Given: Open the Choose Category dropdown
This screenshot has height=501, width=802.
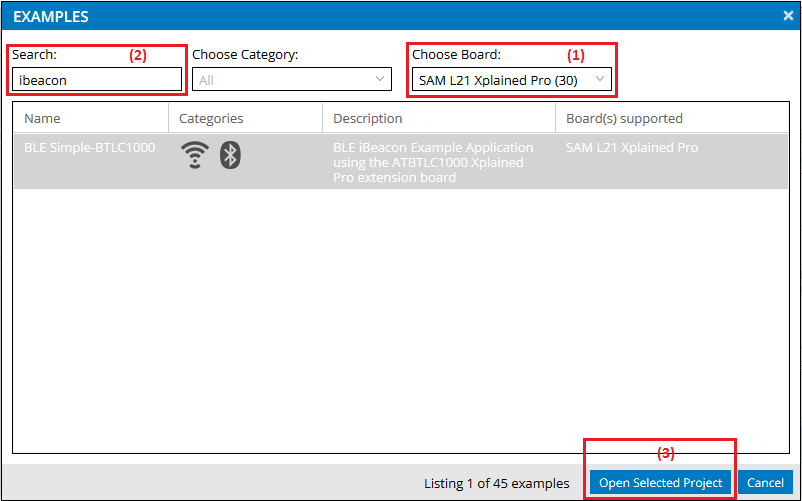Looking at the screenshot, I should click(x=292, y=80).
